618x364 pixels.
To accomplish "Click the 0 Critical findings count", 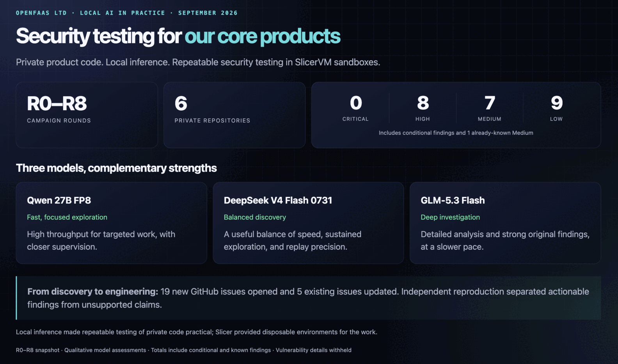I will point(355,103).
